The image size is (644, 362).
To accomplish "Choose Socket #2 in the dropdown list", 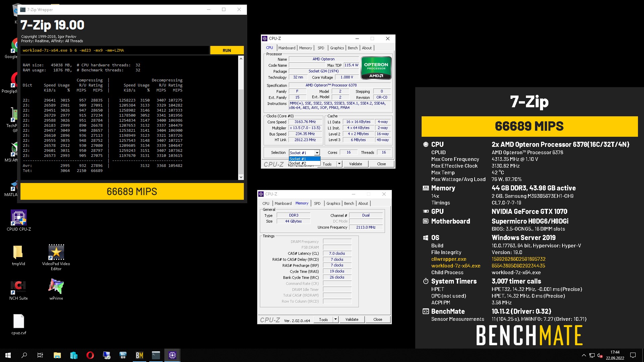I will click(304, 163).
